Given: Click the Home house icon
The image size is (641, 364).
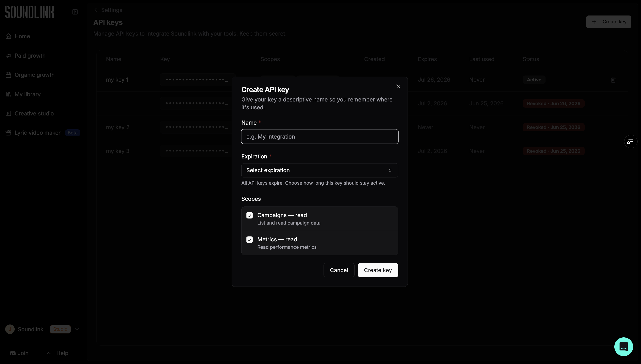Looking at the screenshot, I should point(8,36).
